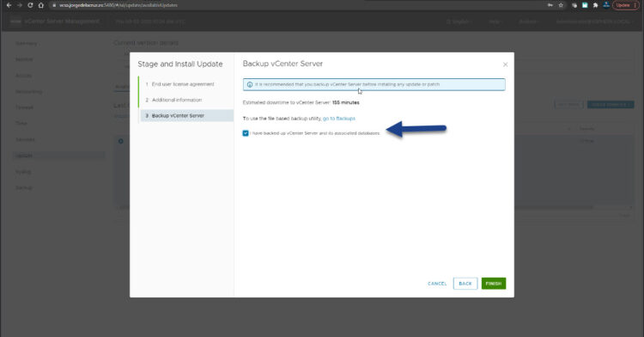The height and width of the screenshot is (337, 644).
Task: Open Networking in the vCenter sidebar
Action: coord(28,92)
